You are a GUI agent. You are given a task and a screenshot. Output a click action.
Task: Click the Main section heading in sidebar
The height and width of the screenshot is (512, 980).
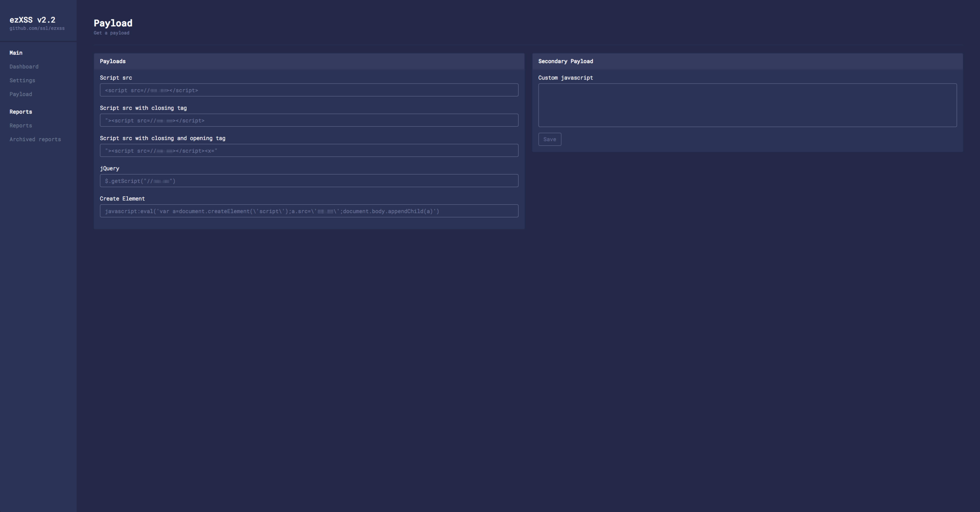16,53
